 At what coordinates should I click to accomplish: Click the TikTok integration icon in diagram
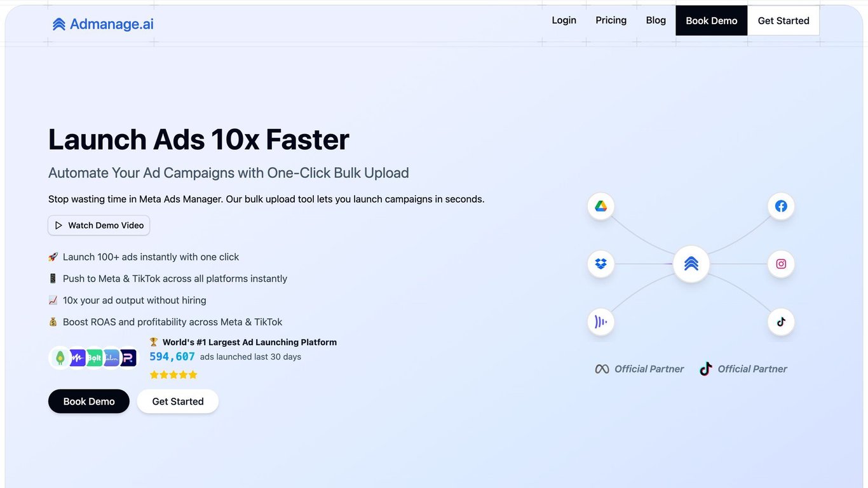(781, 322)
